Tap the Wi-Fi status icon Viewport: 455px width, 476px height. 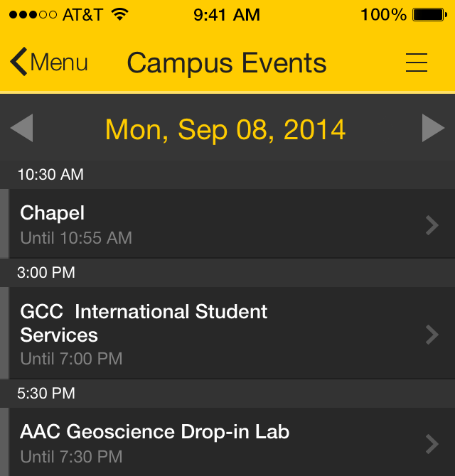[120, 14]
